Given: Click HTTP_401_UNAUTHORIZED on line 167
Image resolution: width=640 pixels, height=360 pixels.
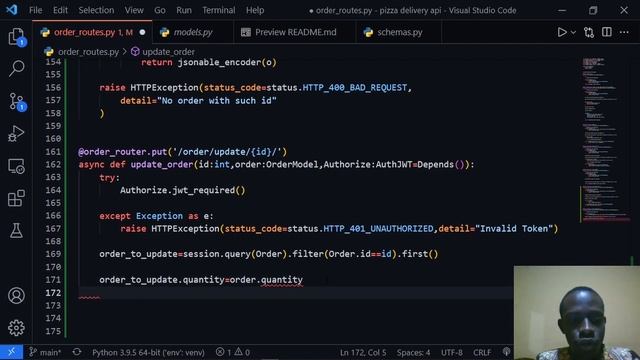Looking at the screenshot, I should (378, 229).
